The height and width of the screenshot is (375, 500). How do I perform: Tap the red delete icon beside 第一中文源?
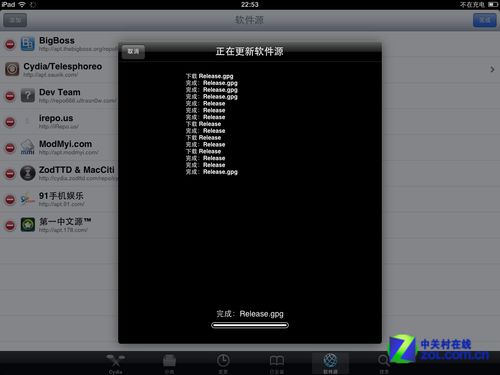(x=10, y=225)
